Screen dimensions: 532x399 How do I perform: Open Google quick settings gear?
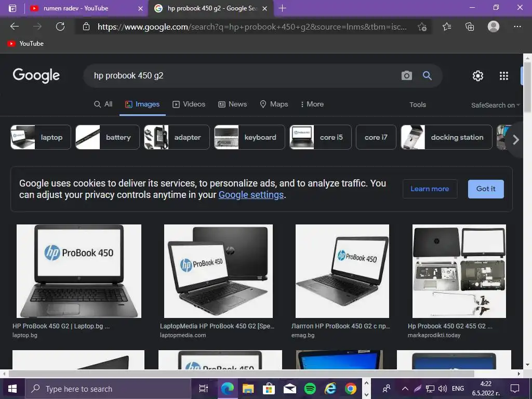(x=478, y=76)
